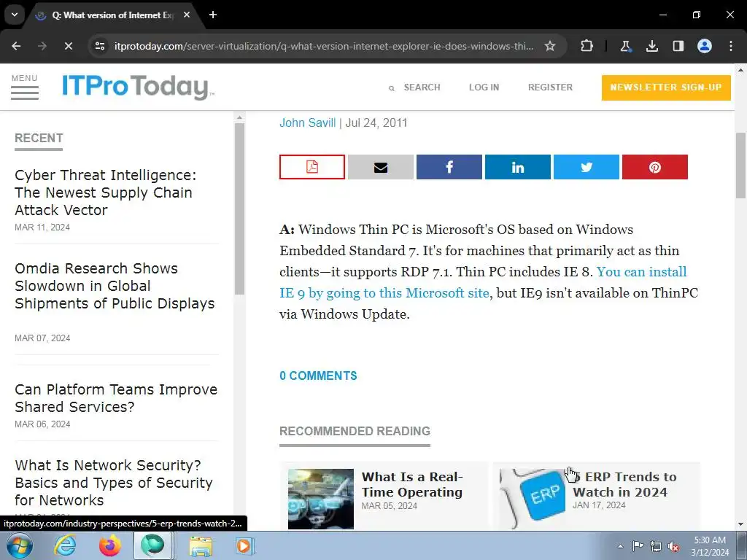Launch Firefox from the taskbar
This screenshot has height=560, width=747.
109,545
